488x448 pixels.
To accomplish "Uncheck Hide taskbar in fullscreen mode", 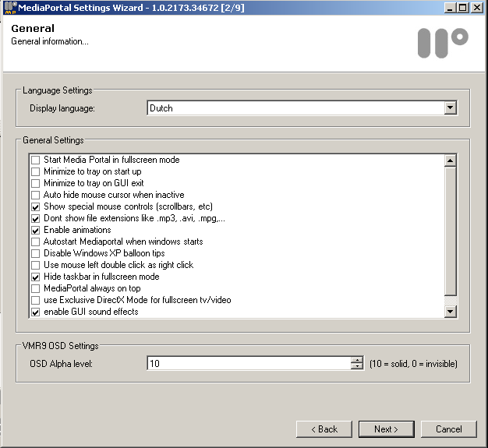I will [x=36, y=277].
